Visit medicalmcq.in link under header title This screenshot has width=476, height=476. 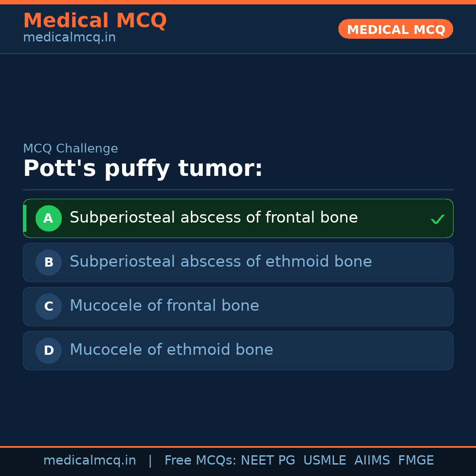tap(69, 37)
